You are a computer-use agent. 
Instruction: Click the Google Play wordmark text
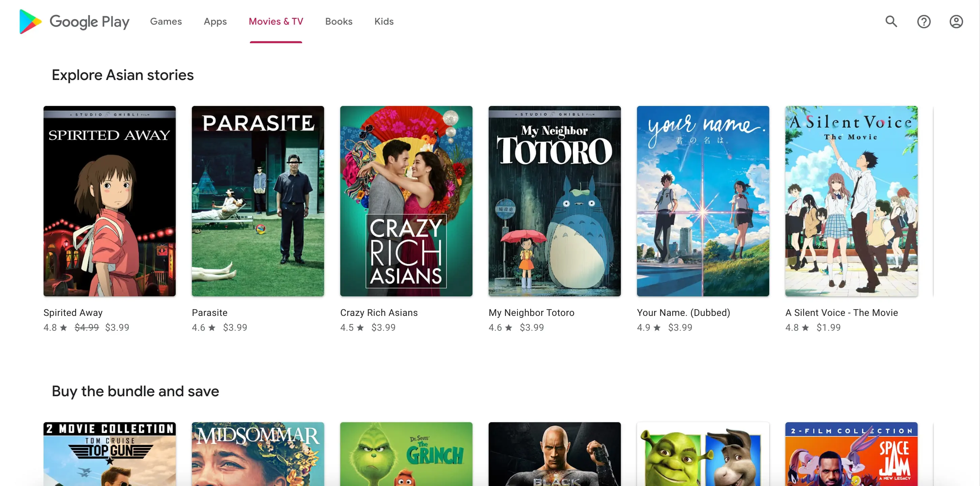[89, 22]
